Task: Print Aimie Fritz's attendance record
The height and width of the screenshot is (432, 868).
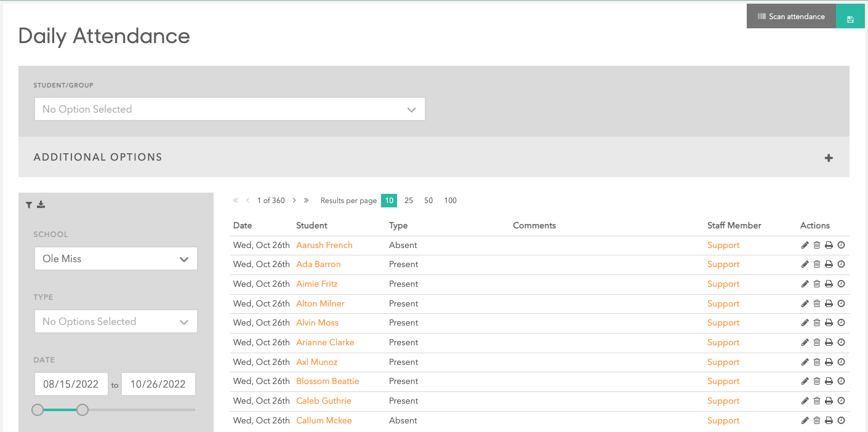Action: [829, 284]
